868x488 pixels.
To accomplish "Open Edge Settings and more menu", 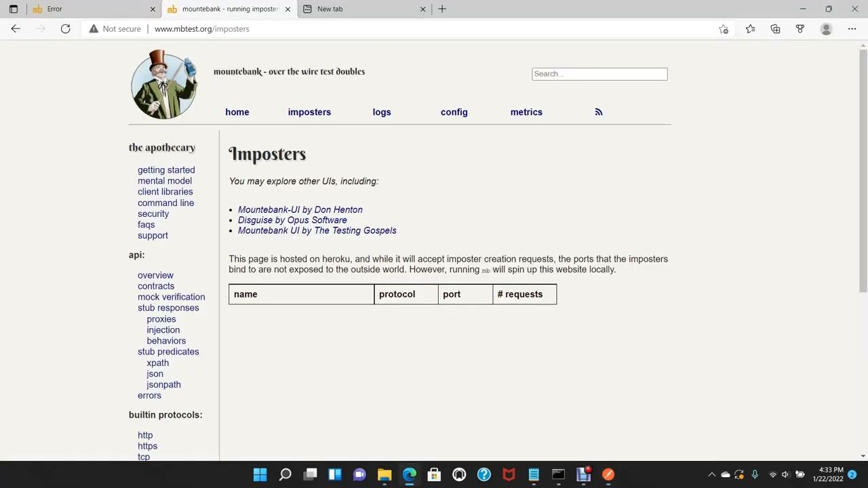I will 852,28.
